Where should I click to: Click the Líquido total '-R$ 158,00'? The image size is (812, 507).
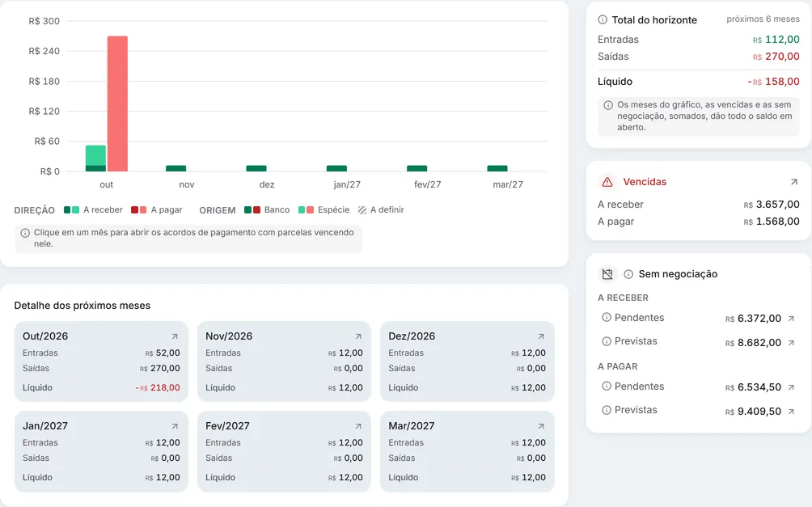tap(774, 82)
